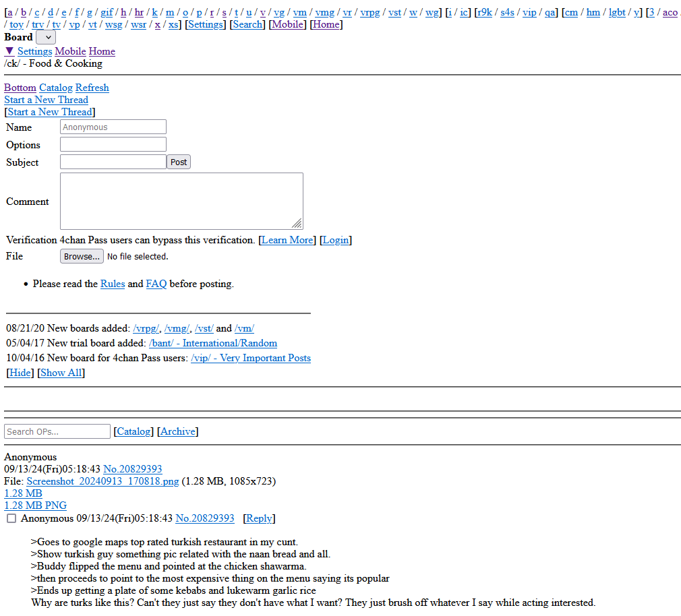Open the /r9k/ board link
The width and height of the screenshot is (681, 616).
[484, 12]
